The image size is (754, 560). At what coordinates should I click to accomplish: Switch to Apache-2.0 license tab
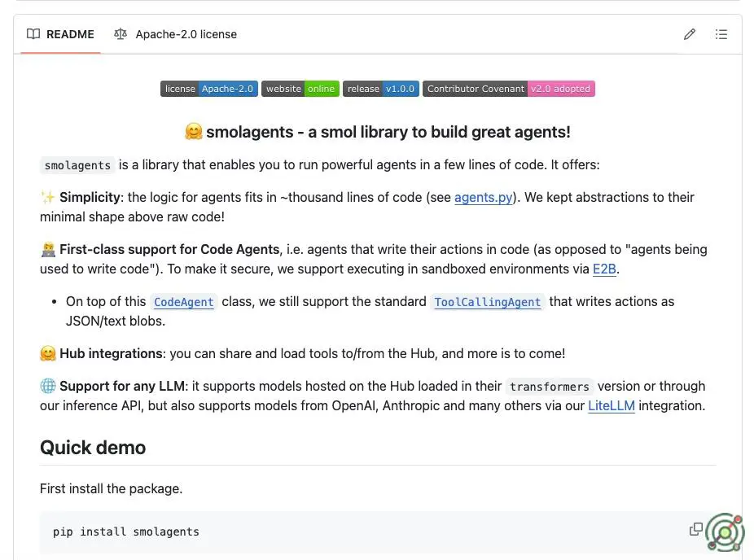tap(175, 34)
